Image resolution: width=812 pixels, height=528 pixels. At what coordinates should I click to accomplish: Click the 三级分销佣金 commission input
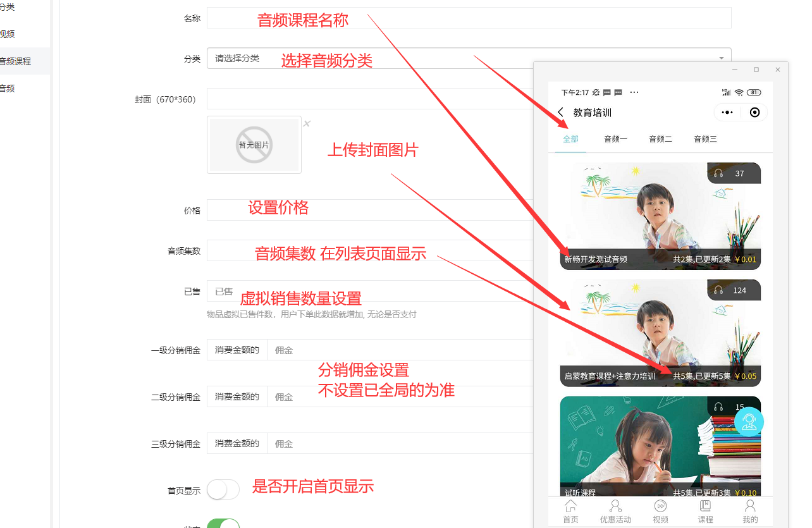point(400,443)
